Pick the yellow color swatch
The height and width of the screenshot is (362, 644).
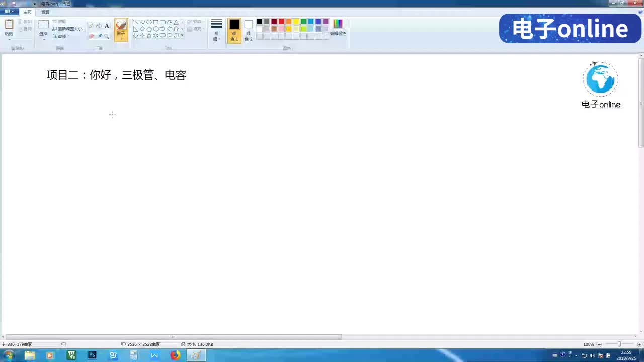coord(296,22)
